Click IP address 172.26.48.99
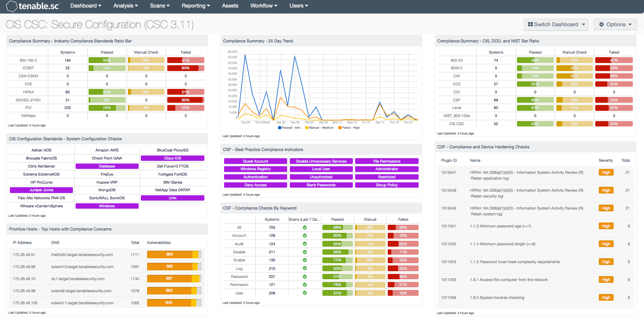Screen dimensions: 644x336 tap(24, 267)
